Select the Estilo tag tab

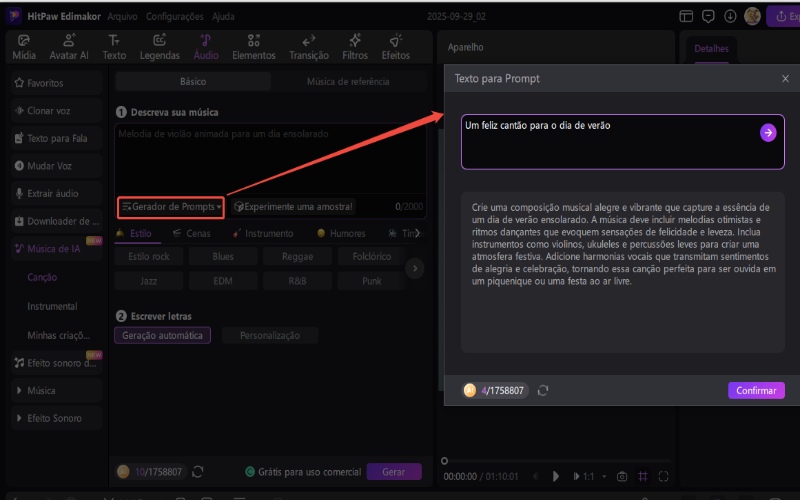coord(135,233)
